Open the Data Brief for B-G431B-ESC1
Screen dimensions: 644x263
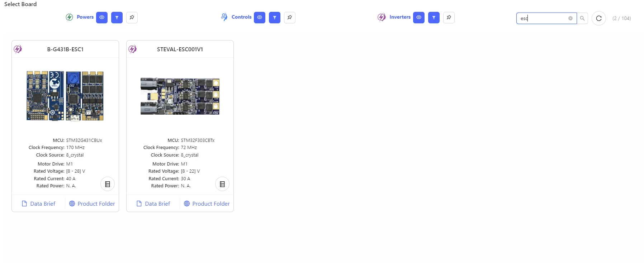[39, 204]
